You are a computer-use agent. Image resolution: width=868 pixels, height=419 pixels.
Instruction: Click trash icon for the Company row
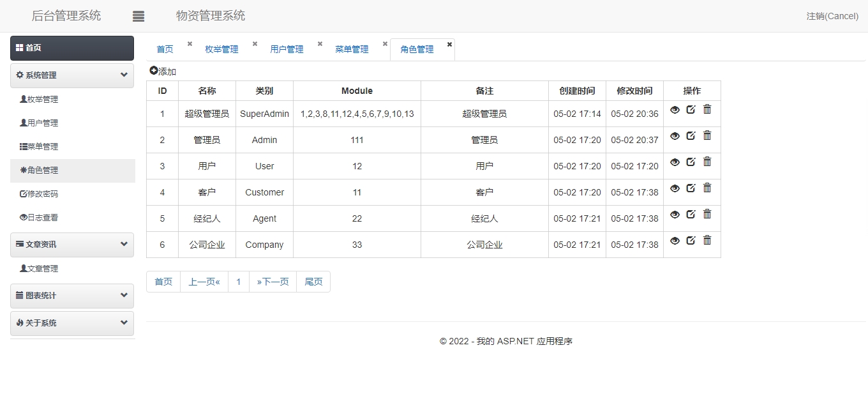pyautogui.click(x=707, y=241)
